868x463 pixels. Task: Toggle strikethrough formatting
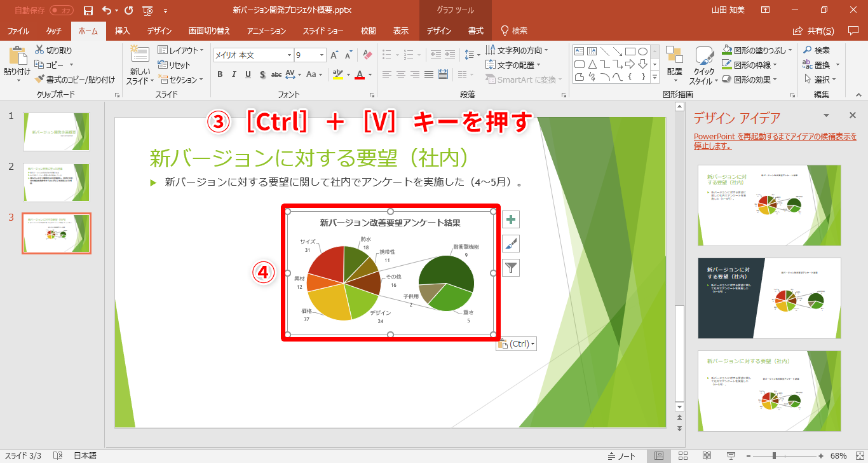(276, 74)
